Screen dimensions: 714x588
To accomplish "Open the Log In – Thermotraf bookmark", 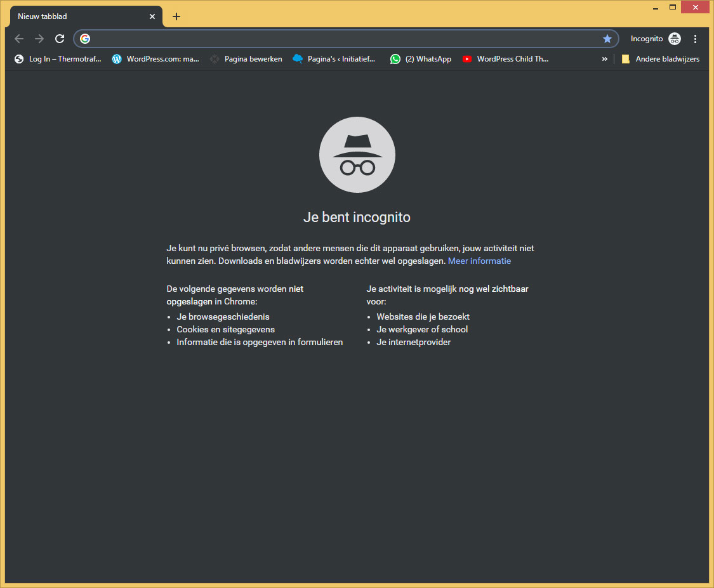I will pyautogui.click(x=58, y=59).
